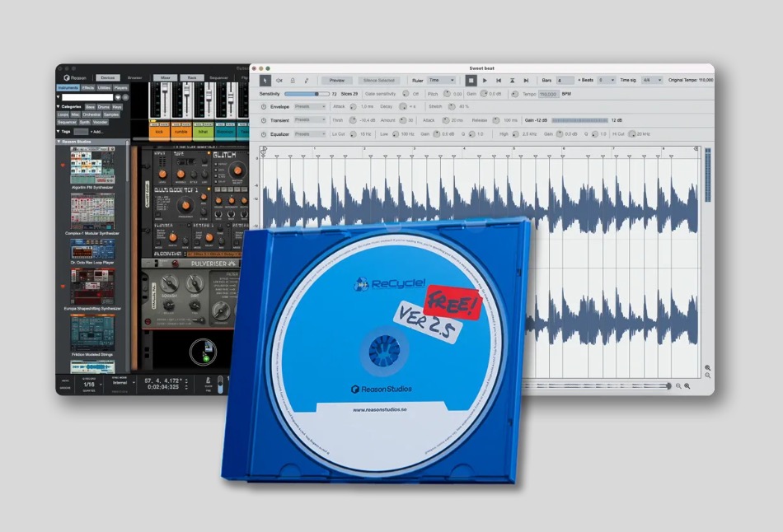783x532 pixels.
Task: Filter devices by the Bass category
Action: [x=90, y=107]
